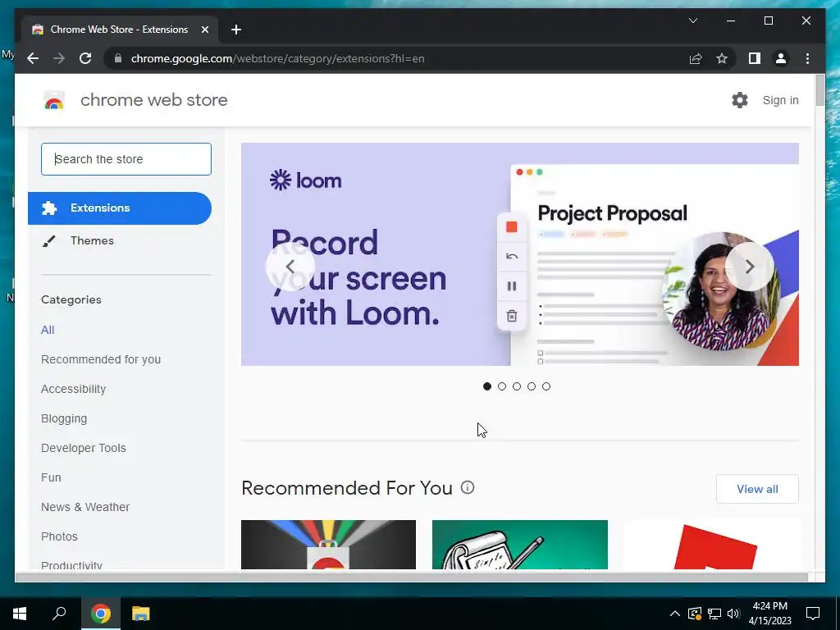Jump to fourth carousel slide dot
This screenshot has width=840, height=630.
click(532, 386)
